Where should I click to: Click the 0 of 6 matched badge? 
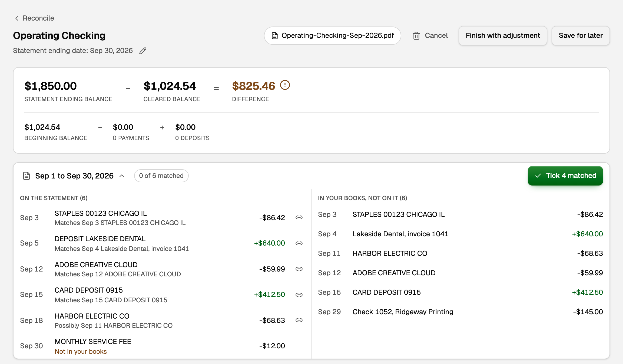pos(161,176)
